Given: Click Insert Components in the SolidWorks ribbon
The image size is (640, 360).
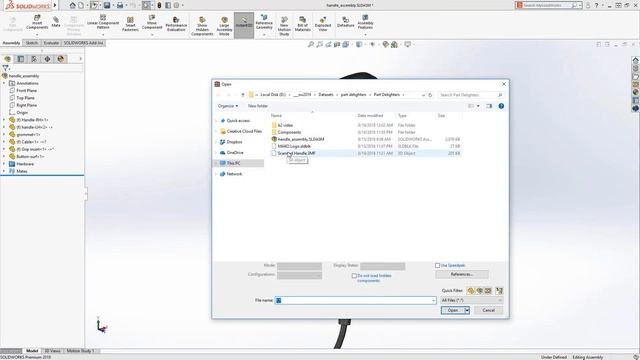Looking at the screenshot, I should (x=37, y=22).
